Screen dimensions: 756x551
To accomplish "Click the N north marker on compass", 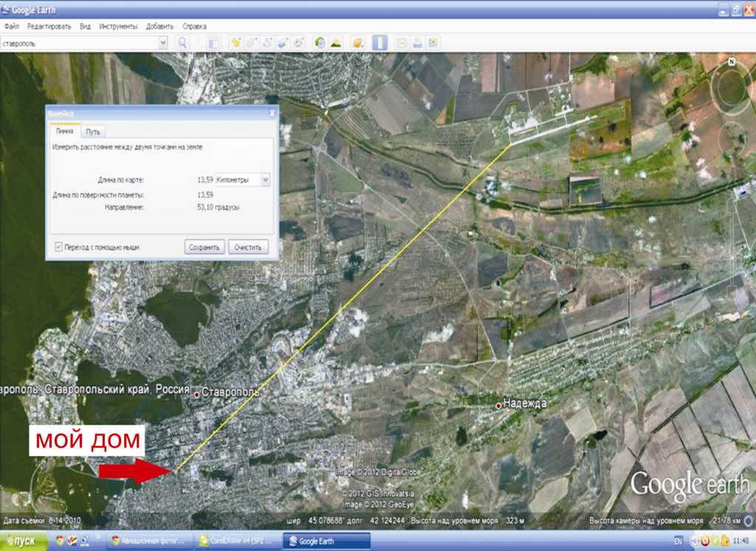I will [x=732, y=62].
